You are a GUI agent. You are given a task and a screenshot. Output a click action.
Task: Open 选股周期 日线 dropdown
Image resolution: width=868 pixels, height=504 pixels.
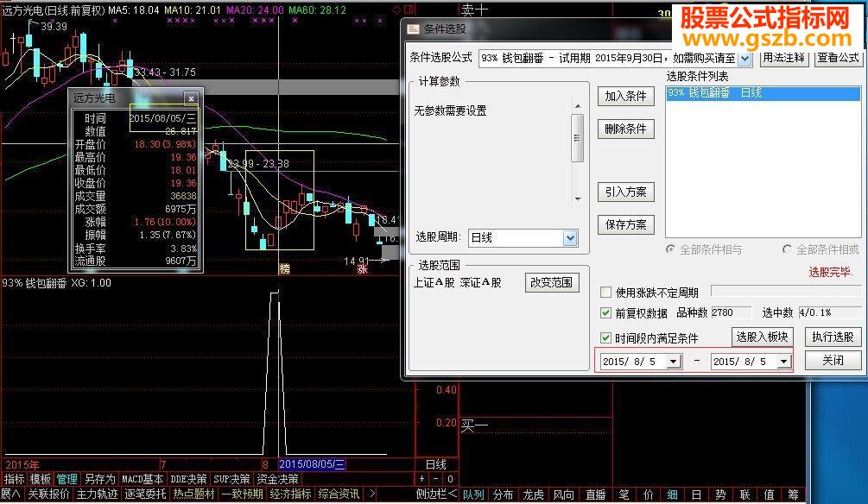tap(570, 238)
